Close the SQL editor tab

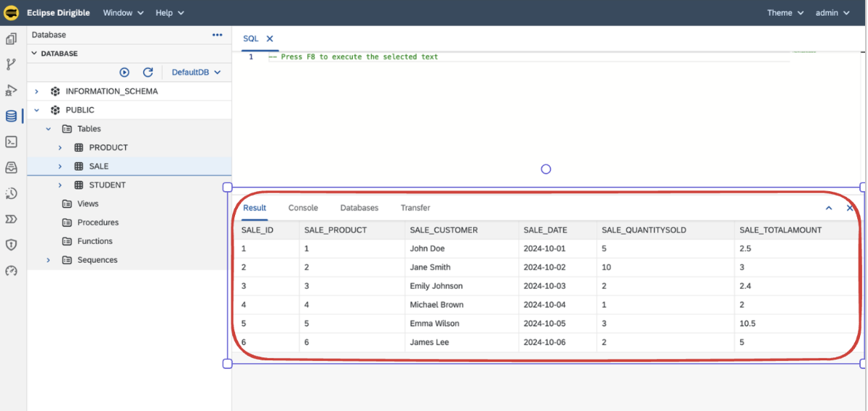point(270,39)
